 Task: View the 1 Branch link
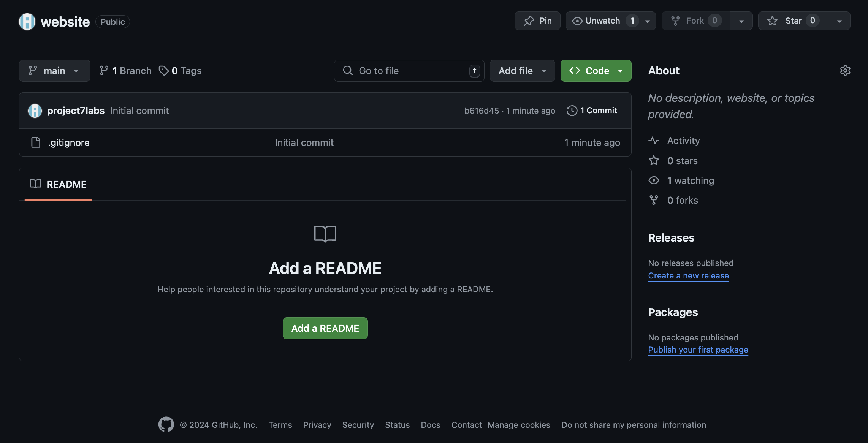point(125,71)
